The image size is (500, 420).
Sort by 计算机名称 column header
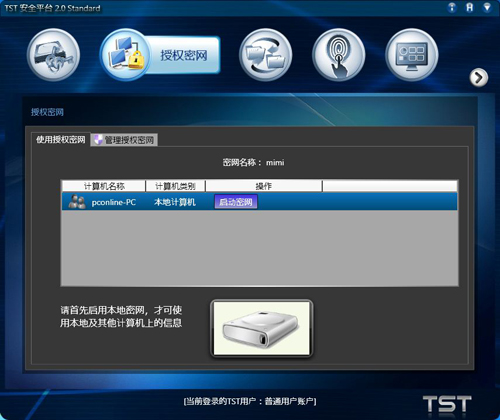point(104,186)
